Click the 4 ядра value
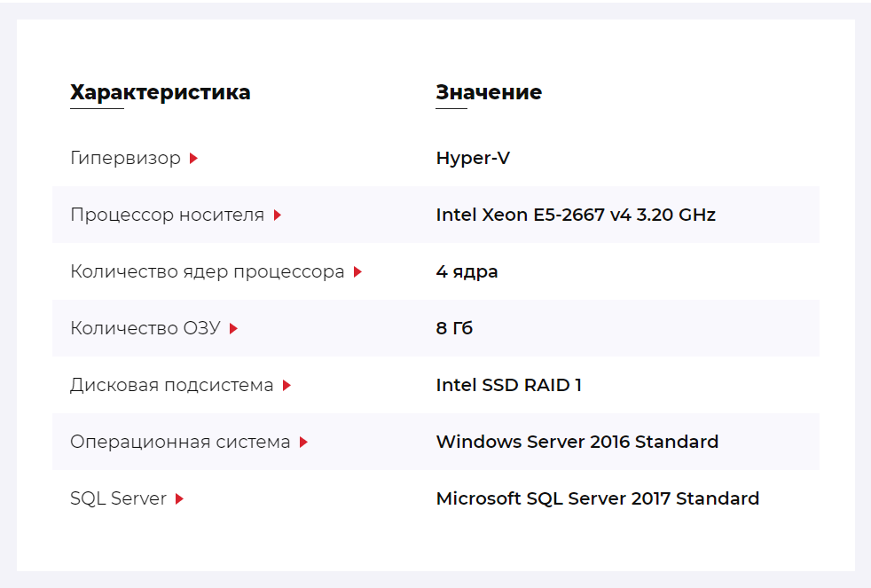This screenshot has width=871, height=588. point(467,271)
